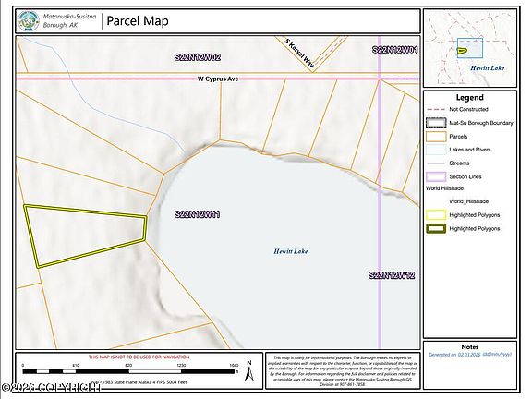Click the Lakes and Rivers legend swatch

[x=436, y=150]
